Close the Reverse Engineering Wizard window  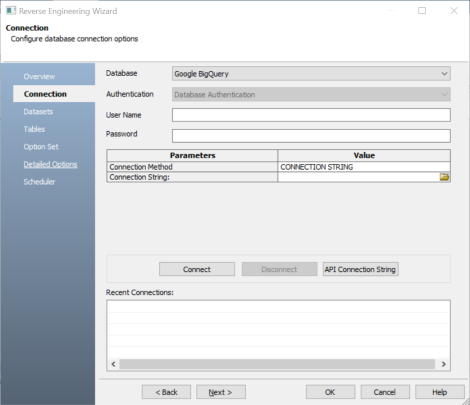point(454,11)
